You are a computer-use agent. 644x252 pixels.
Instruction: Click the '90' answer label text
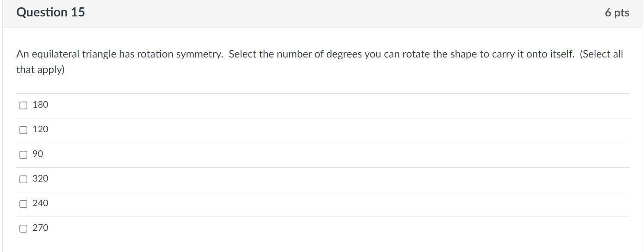coord(38,154)
